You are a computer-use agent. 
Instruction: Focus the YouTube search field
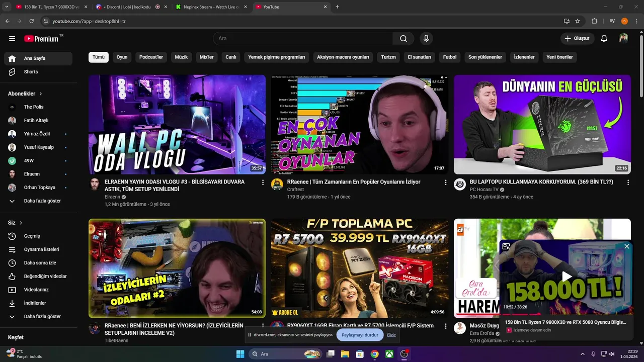[x=303, y=39]
